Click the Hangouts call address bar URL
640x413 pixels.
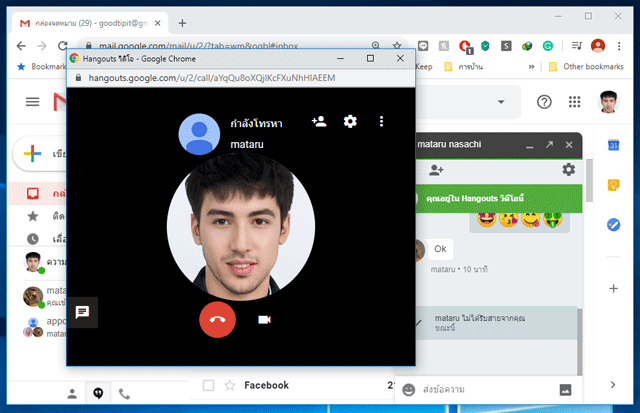pyautogui.click(x=212, y=78)
